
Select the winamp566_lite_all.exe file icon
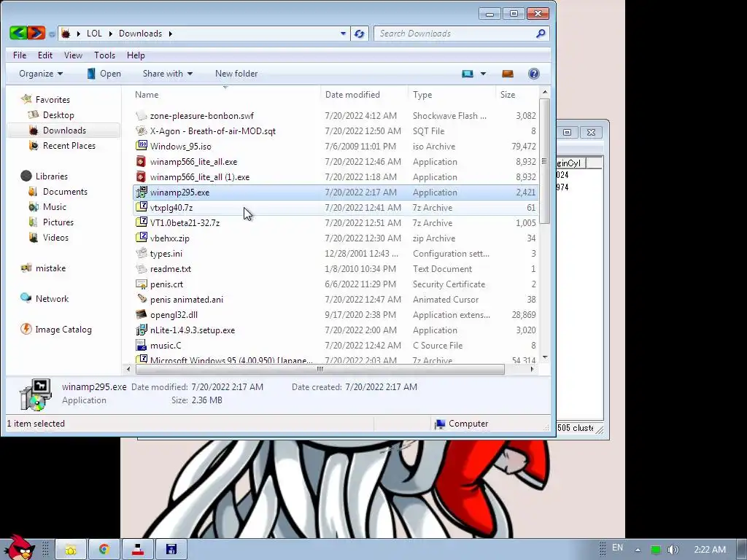[141, 161]
